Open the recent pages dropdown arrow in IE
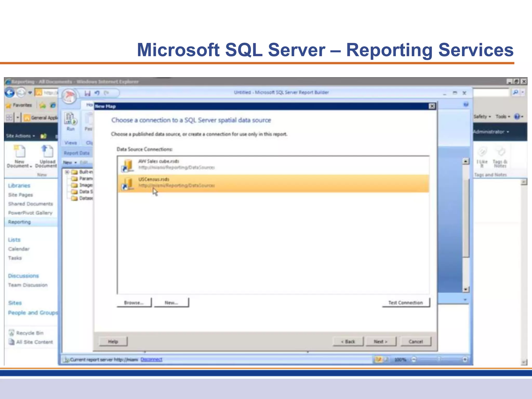532x399 pixels. pyautogui.click(x=30, y=92)
